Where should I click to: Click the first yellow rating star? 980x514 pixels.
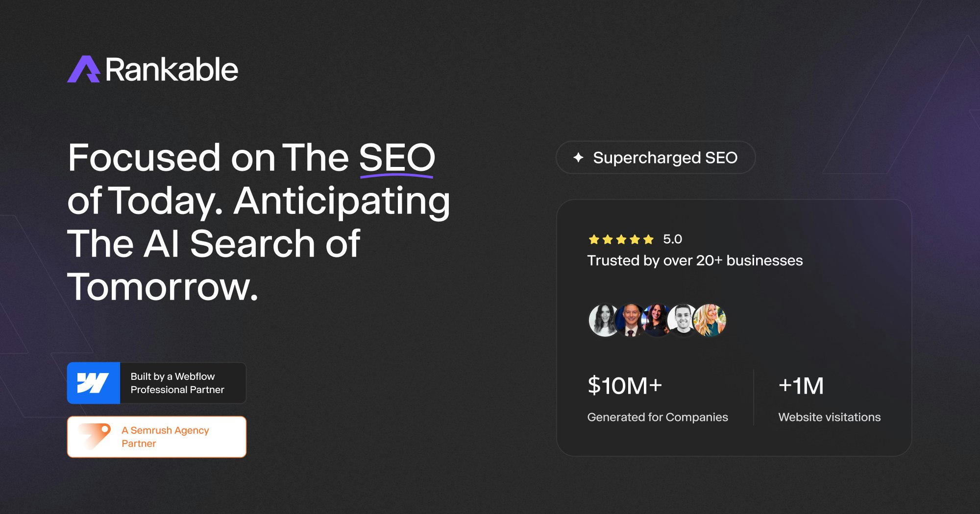click(594, 239)
